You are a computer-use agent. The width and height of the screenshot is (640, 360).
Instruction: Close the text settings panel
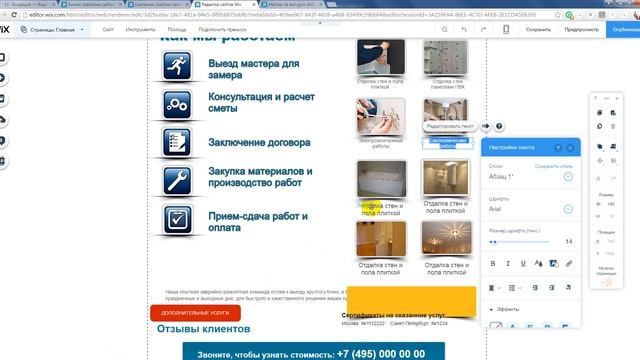coord(570,148)
